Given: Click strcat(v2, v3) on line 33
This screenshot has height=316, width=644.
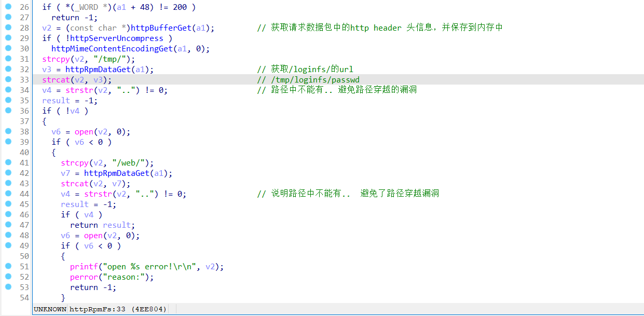Looking at the screenshot, I should (x=77, y=79).
